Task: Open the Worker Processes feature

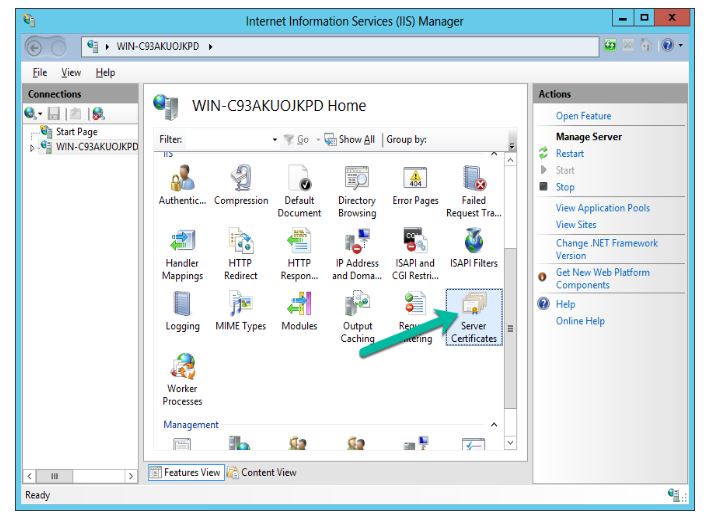Action: tap(182, 378)
